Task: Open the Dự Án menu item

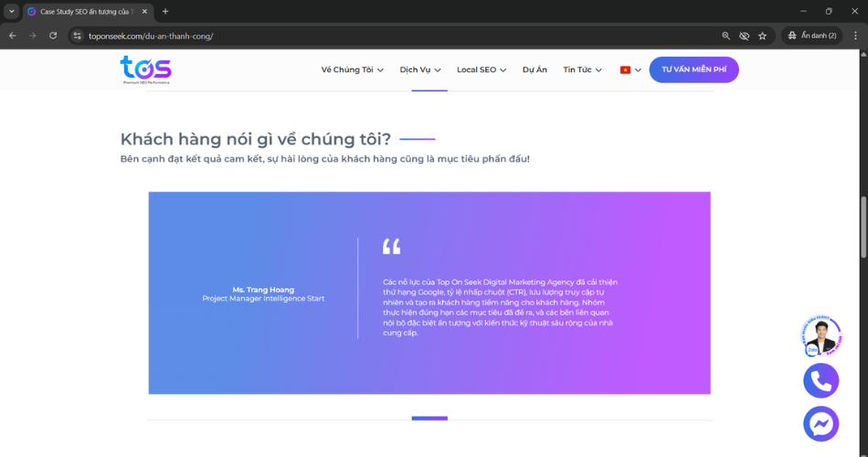Action: (535, 69)
